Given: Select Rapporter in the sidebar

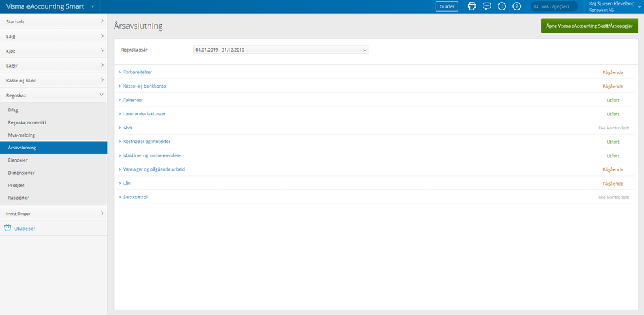Looking at the screenshot, I should click(19, 198).
